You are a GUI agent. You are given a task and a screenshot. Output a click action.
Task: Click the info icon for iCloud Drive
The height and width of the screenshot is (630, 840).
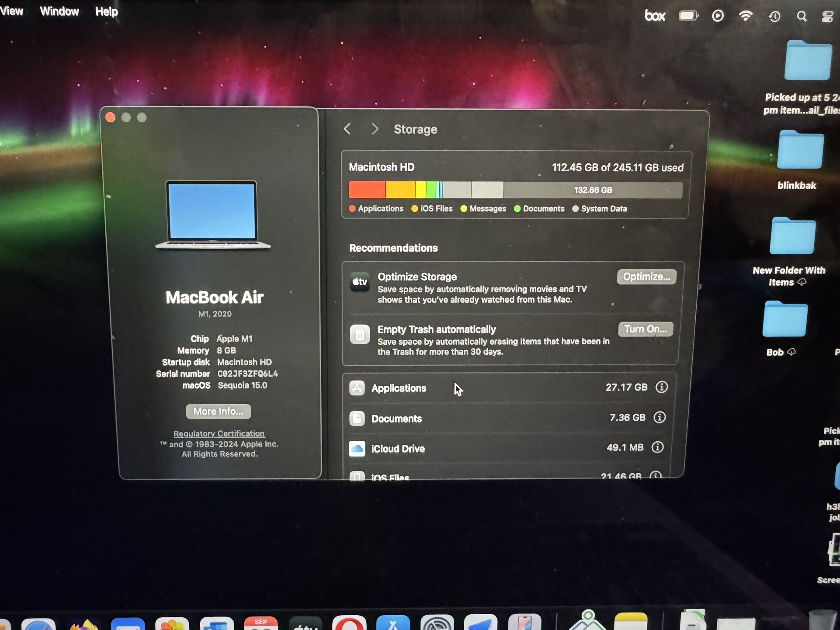(x=657, y=447)
